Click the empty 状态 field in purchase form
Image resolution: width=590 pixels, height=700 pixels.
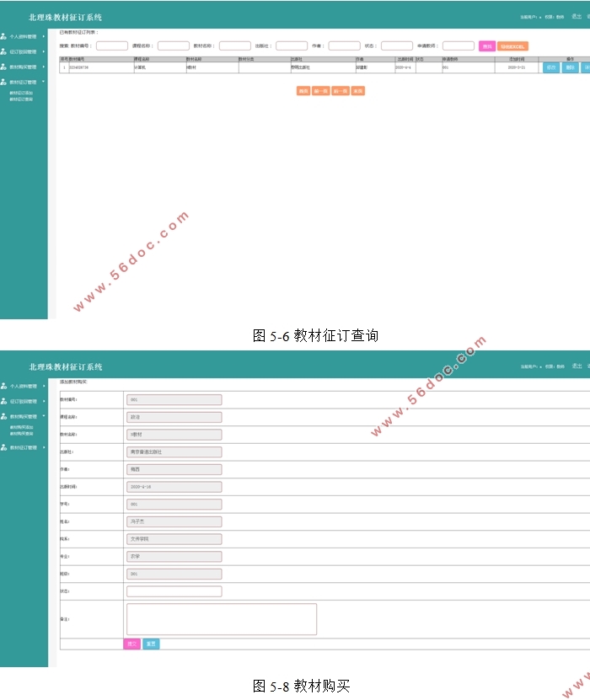click(x=174, y=591)
